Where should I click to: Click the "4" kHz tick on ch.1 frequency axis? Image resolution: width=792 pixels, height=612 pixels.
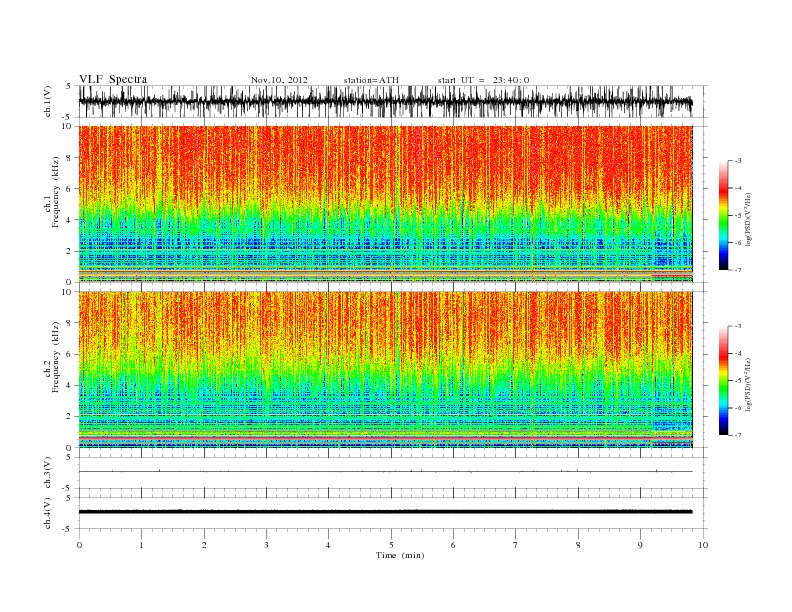pos(70,220)
